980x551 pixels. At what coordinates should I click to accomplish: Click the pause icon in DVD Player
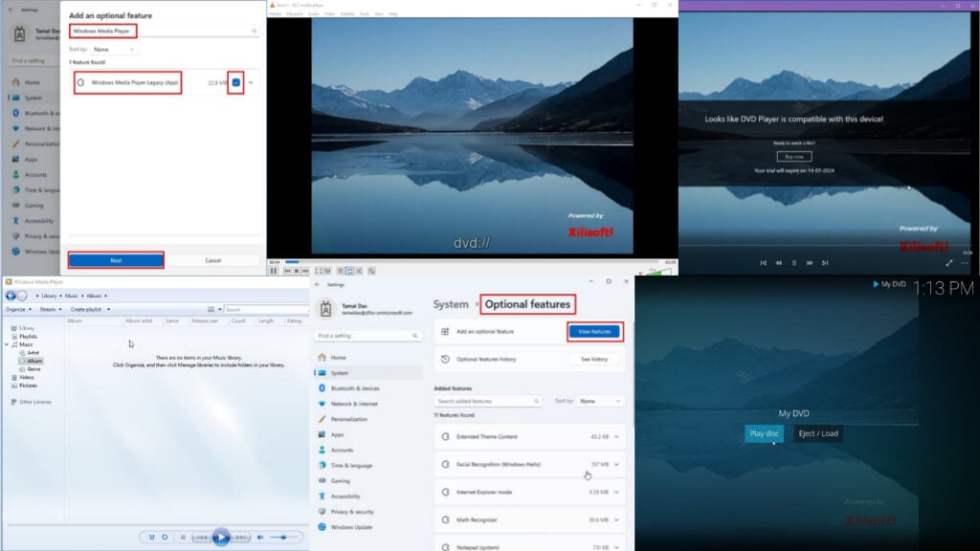tap(793, 262)
